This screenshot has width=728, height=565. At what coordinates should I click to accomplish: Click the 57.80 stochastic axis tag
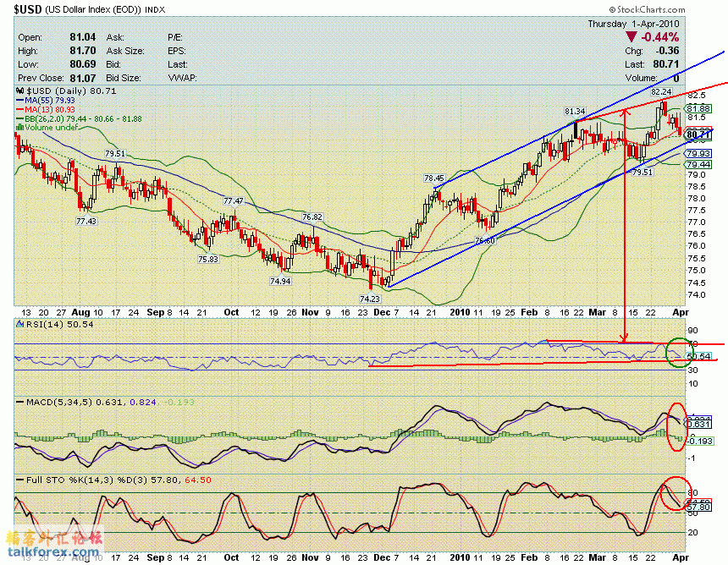coord(698,507)
